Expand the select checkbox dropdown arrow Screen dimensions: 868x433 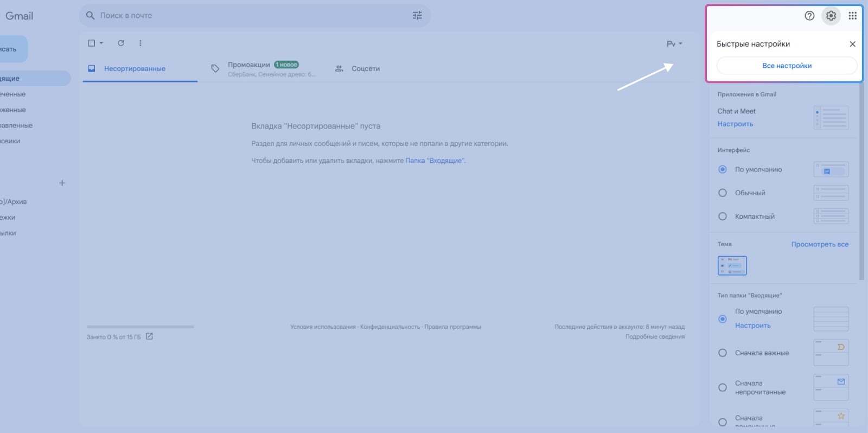click(101, 43)
